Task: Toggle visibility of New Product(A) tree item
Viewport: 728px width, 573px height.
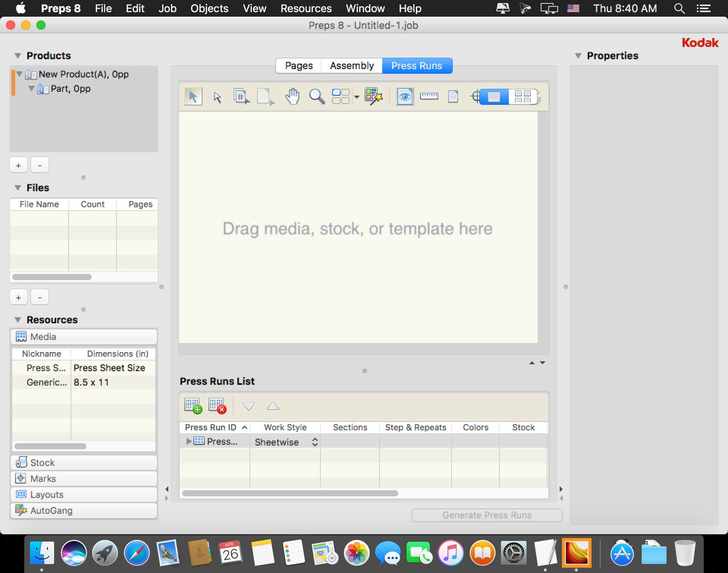Action: pos(21,74)
